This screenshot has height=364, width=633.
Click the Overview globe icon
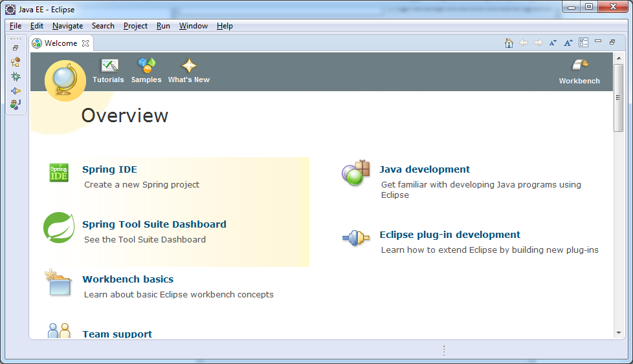click(65, 81)
